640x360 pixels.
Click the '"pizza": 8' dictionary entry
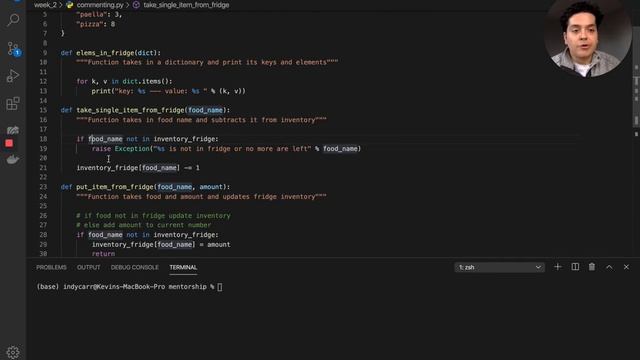[96, 24]
